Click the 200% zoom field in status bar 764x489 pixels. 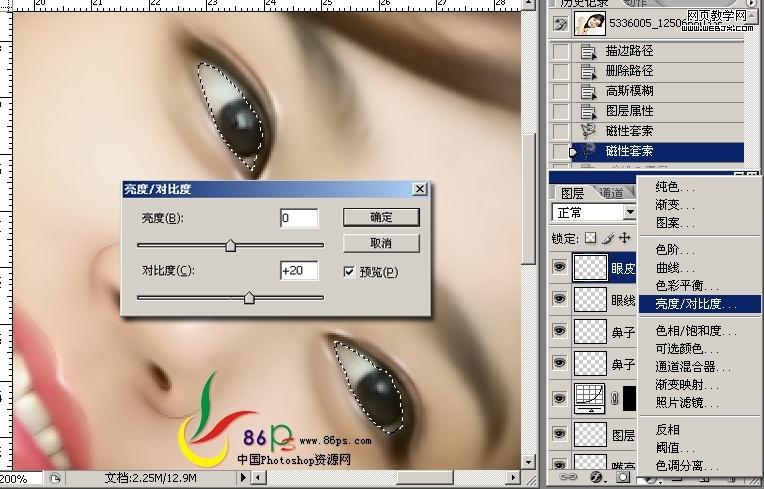click(20, 479)
